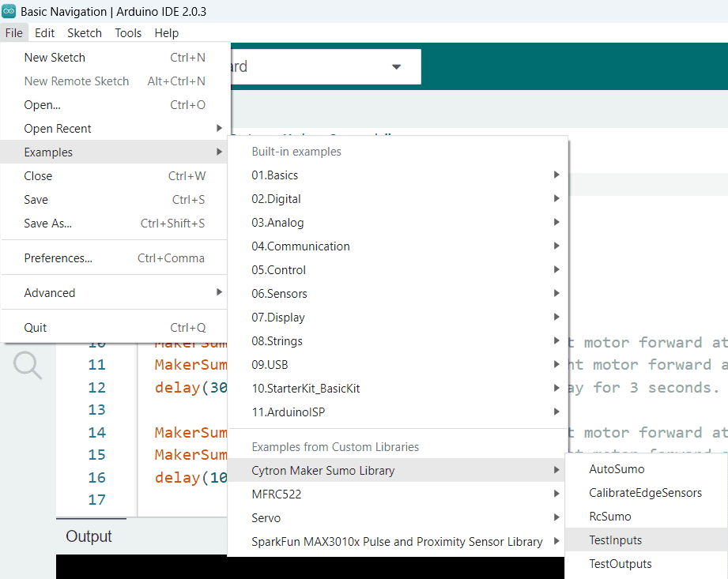728x579 pixels.
Task: Open the Tools menu in menu bar
Action: 128,33
